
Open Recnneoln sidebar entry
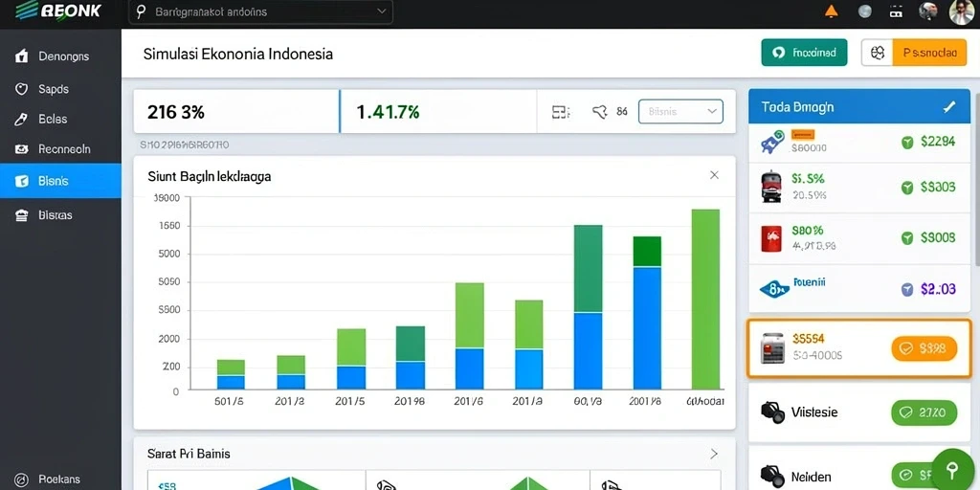pos(60,149)
